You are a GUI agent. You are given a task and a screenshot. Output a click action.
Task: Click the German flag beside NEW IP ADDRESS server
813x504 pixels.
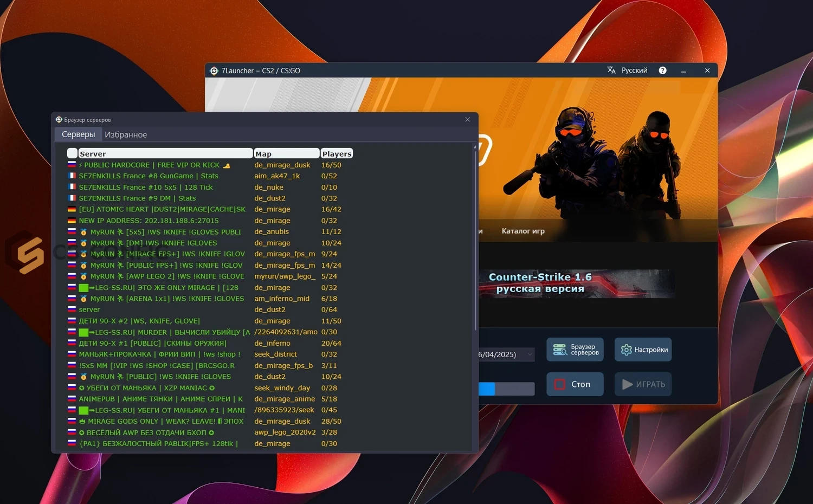(x=72, y=221)
